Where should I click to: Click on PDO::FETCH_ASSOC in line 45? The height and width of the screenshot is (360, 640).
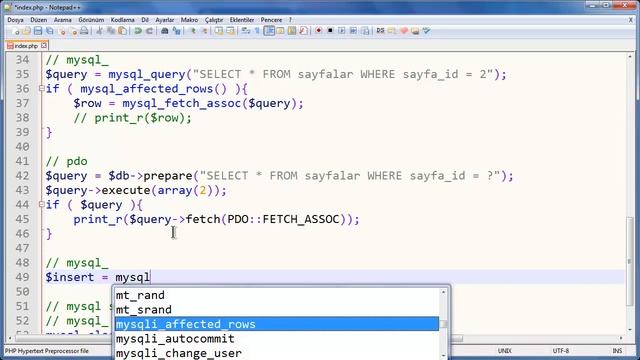tap(284, 219)
